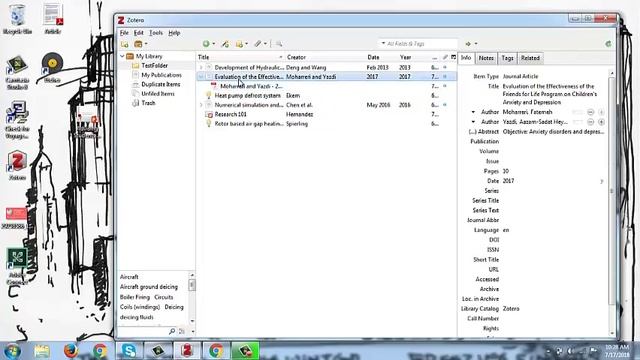Sort items by Year column header

pyautogui.click(x=414, y=57)
